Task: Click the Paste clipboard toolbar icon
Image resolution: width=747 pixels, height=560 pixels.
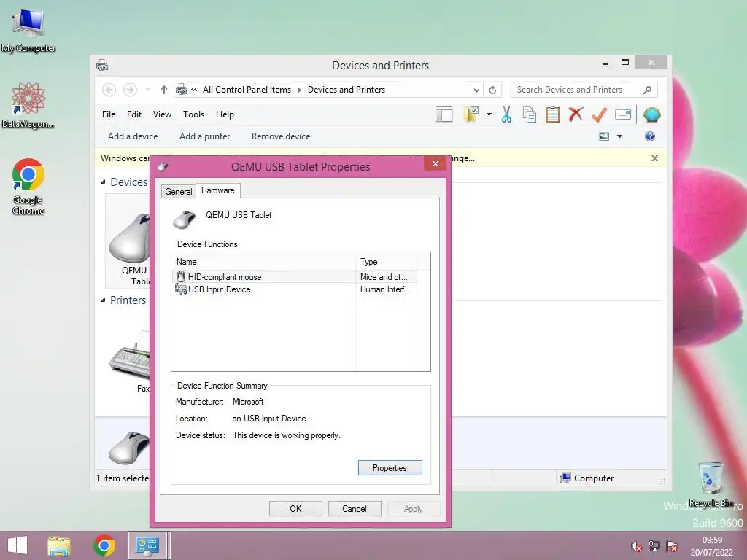Action: [x=553, y=114]
